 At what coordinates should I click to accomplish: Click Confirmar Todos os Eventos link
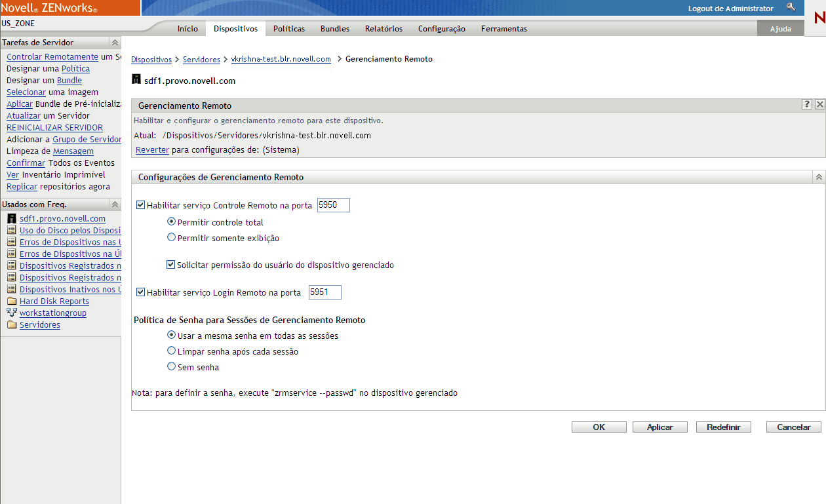point(26,163)
